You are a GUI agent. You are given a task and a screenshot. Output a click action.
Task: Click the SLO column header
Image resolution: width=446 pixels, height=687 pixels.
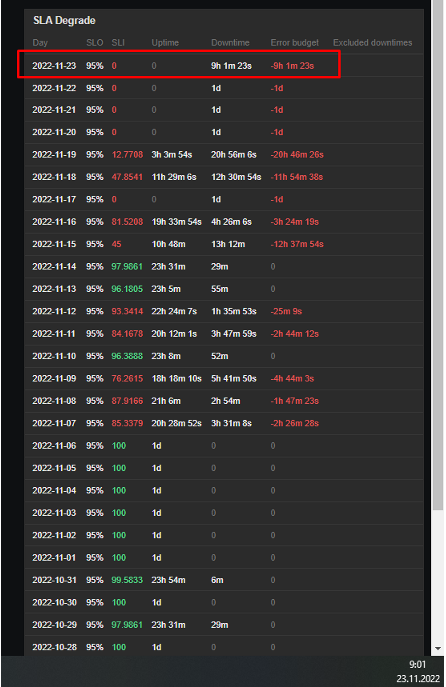[95, 43]
